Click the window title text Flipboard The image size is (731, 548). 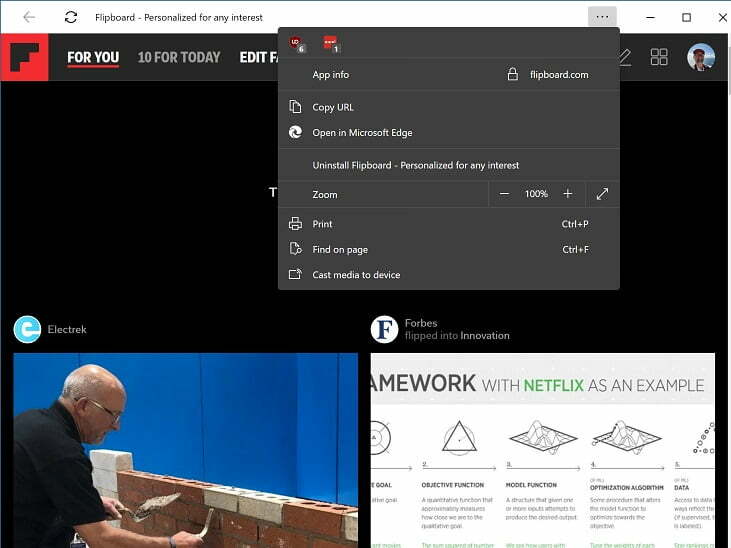pos(179,17)
